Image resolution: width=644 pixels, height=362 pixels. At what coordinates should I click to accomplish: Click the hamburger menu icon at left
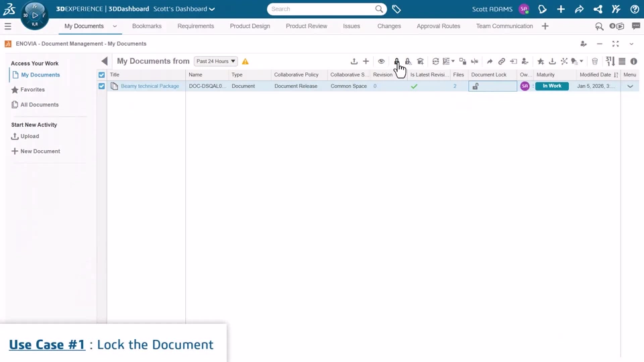tap(8, 26)
